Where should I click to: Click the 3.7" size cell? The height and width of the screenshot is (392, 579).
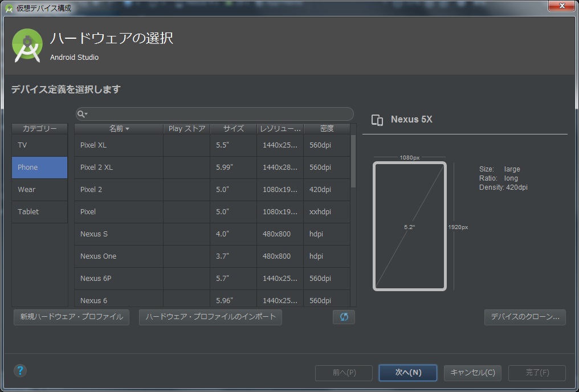point(234,256)
